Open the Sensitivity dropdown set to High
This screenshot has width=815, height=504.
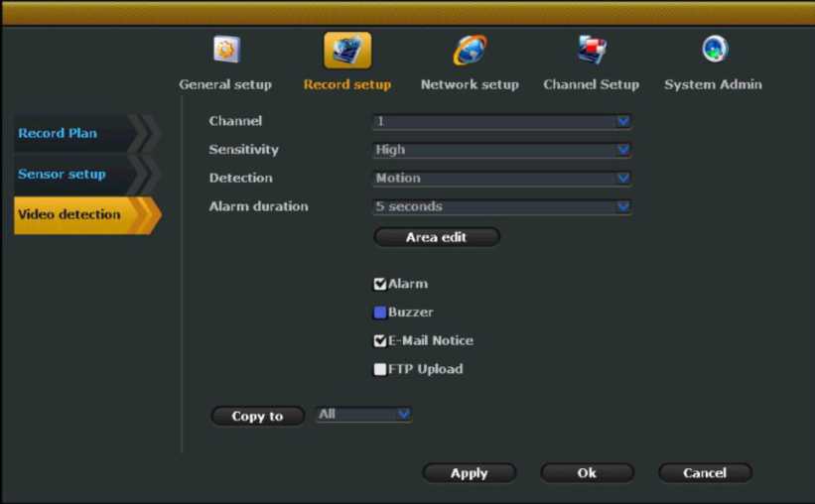501,150
